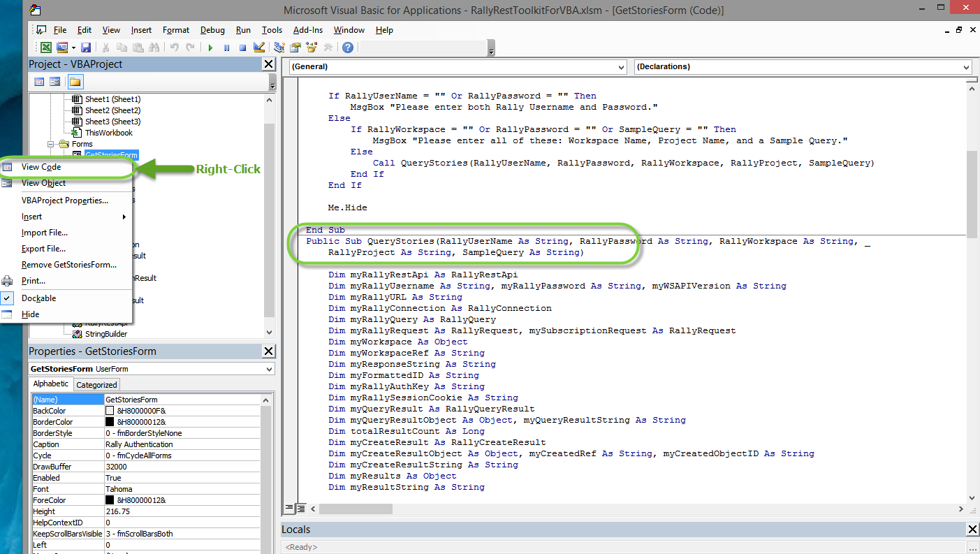Click the Insert UserForm toolbar icon
Screen dimensions: 980x554
[61, 48]
